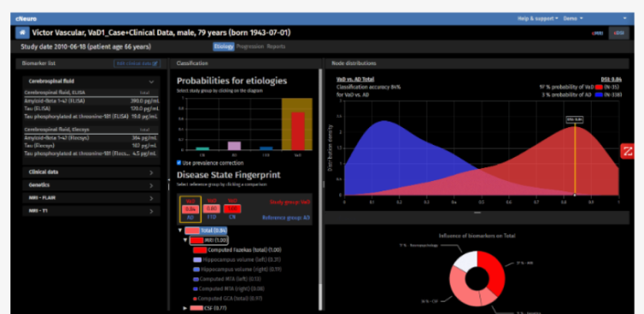Viewport: 644px width, 314px height.
Task: Click the 'Influence of biomarkers on Total' title
Action: (477, 236)
